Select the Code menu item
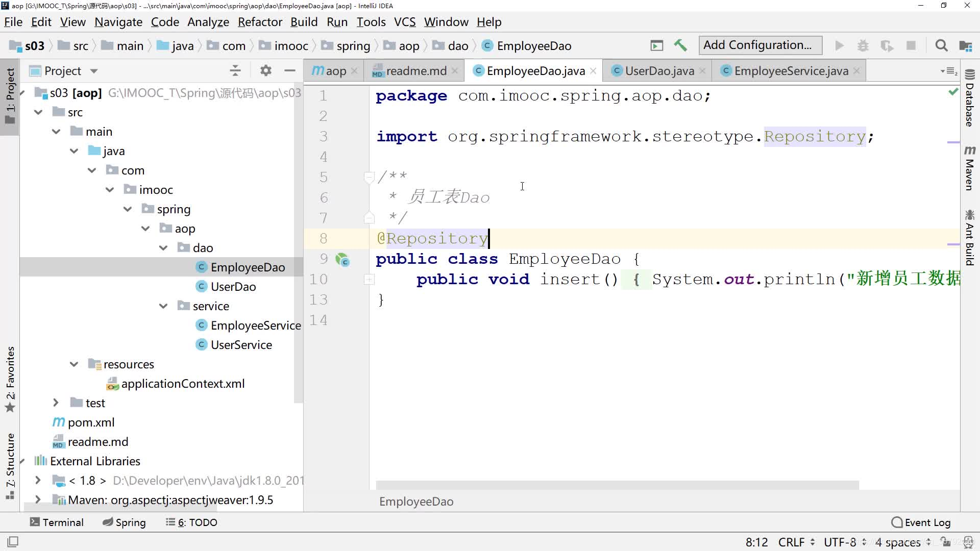Image resolution: width=980 pixels, height=551 pixels. click(165, 22)
